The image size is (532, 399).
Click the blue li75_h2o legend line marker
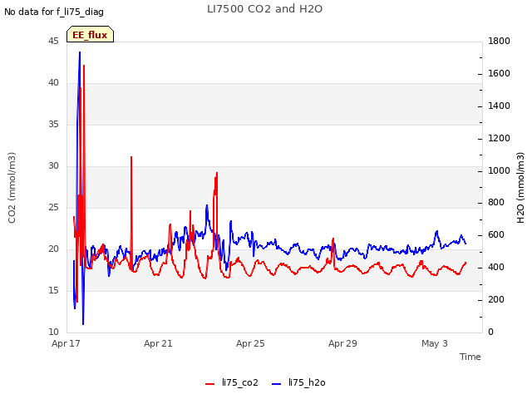pyautogui.click(x=277, y=384)
